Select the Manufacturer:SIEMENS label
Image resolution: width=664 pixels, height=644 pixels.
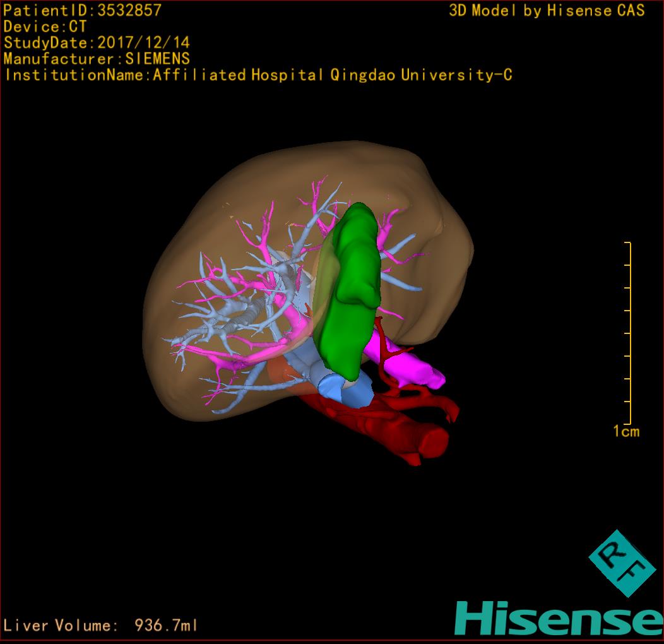[x=97, y=59]
